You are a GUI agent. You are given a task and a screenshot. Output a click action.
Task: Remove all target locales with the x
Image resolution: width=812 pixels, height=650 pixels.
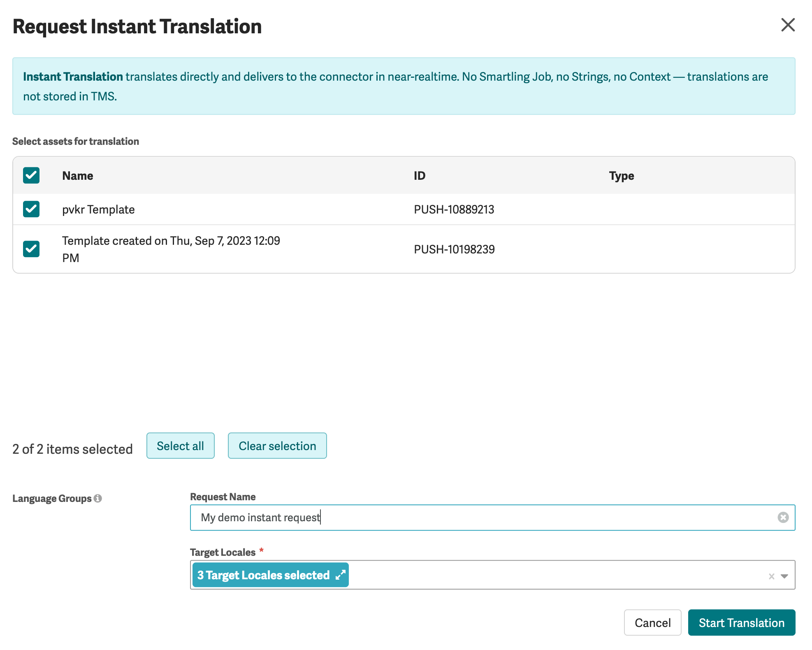click(x=772, y=576)
